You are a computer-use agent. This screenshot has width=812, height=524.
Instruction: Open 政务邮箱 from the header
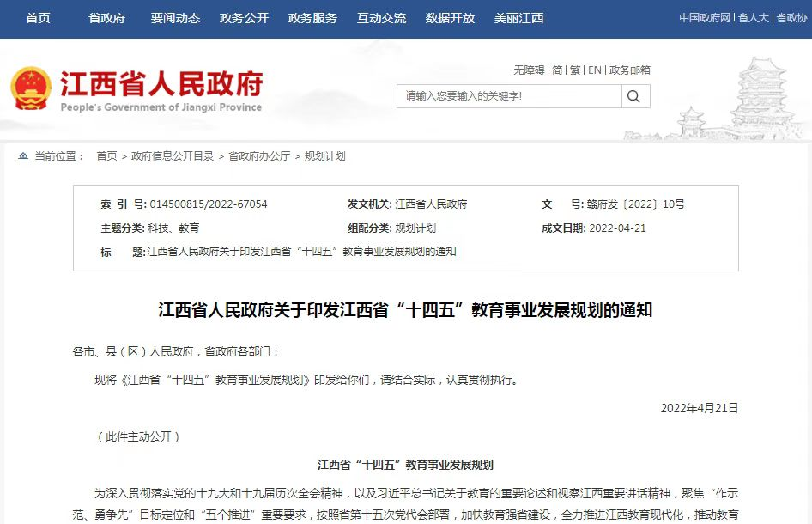[x=630, y=69]
